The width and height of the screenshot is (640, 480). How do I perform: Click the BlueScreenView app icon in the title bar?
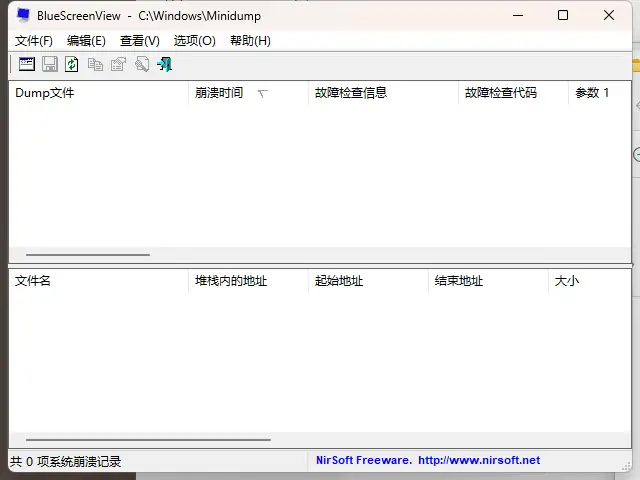23,15
